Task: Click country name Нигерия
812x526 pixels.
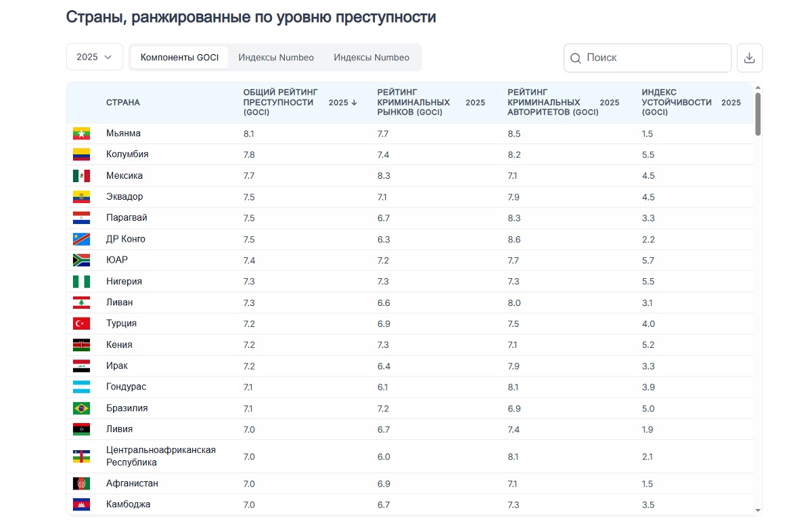Action: coord(124,282)
